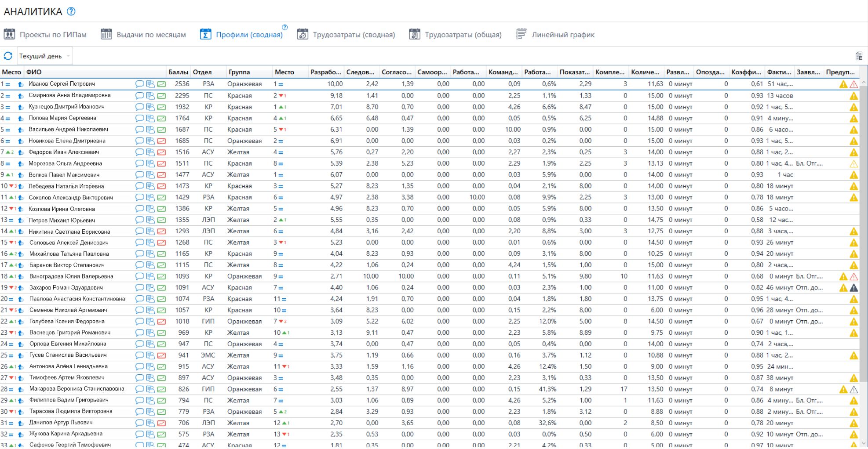Refresh the analytics table with the reload icon
868x449 pixels.
pos(8,56)
